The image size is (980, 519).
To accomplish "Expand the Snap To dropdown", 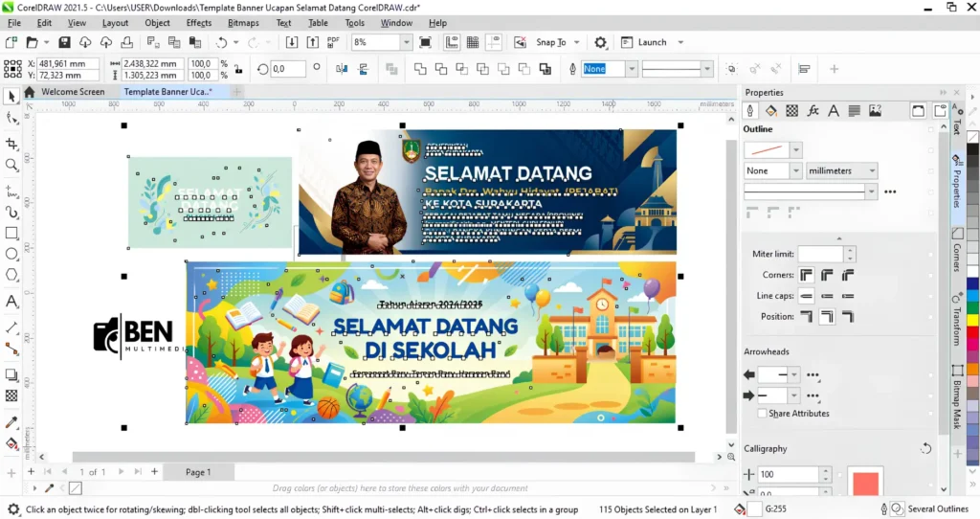I will point(577,42).
